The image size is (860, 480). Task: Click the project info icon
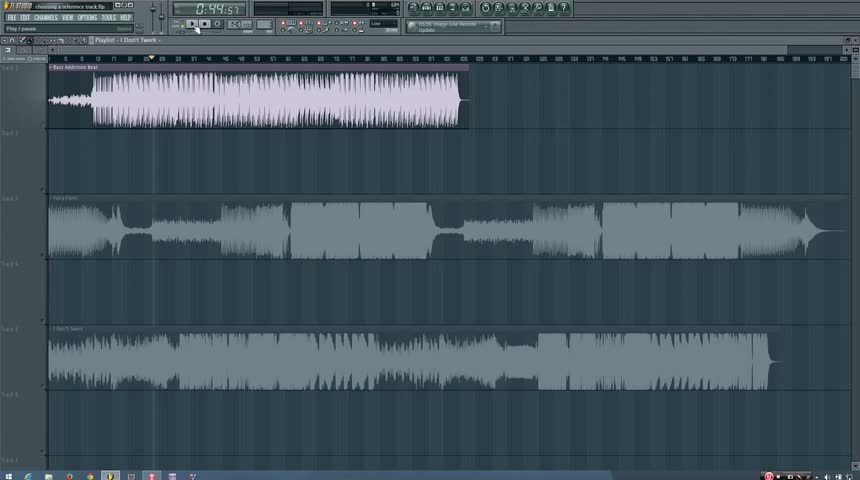551,8
